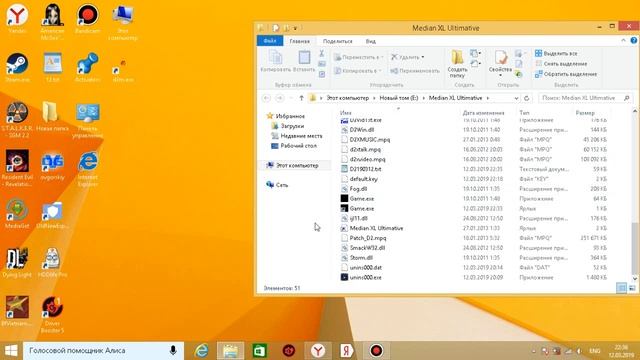
Task: Click the scissors Cut icon in ribbon
Action: tap(322, 53)
